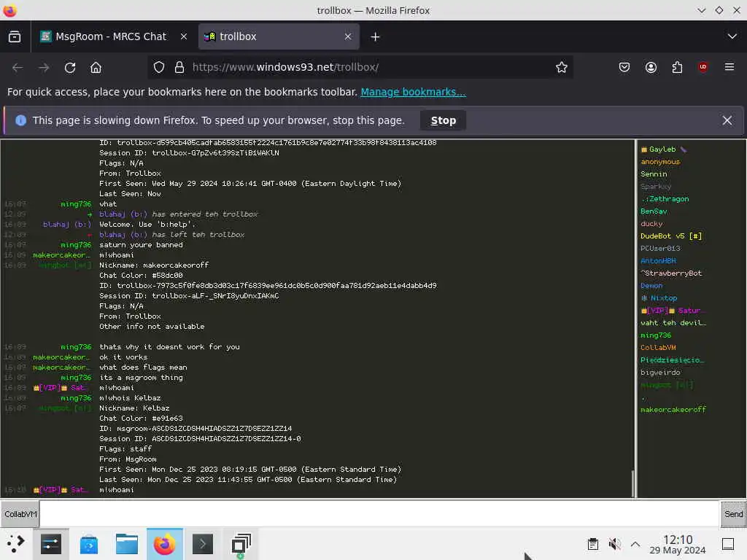The image size is (747, 560).
Task: Click the chat log scrollbar thumb
Action: (x=633, y=483)
